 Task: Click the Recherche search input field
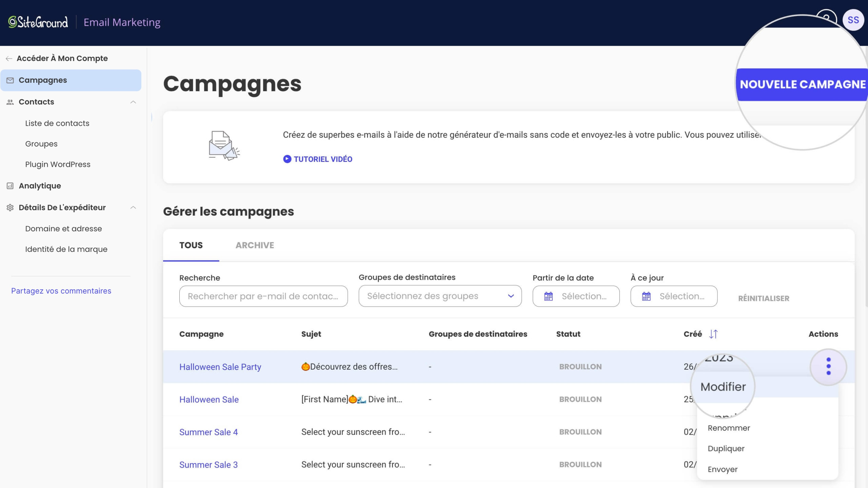click(263, 296)
